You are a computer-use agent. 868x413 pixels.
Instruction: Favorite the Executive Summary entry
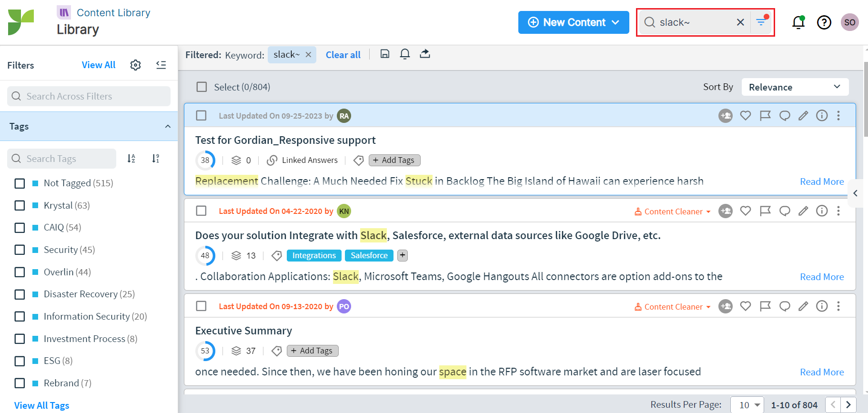746,306
